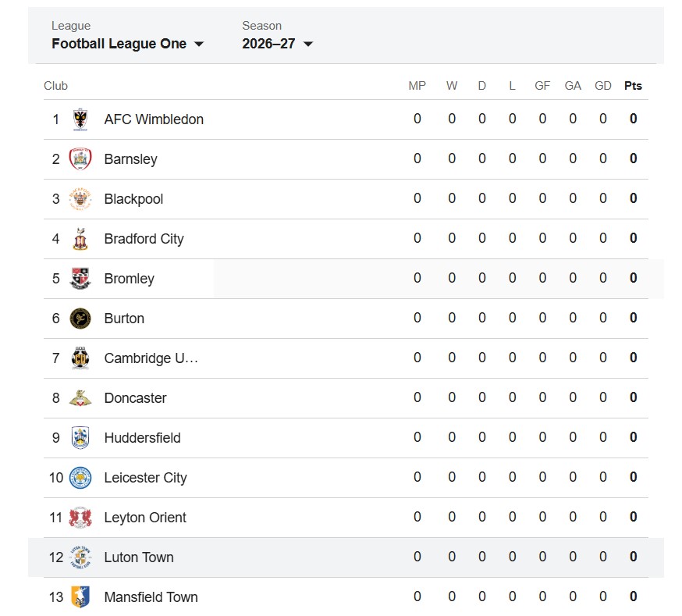Click the AFC Wimbledon club crest
The image size is (682, 616).
(80, 119)
